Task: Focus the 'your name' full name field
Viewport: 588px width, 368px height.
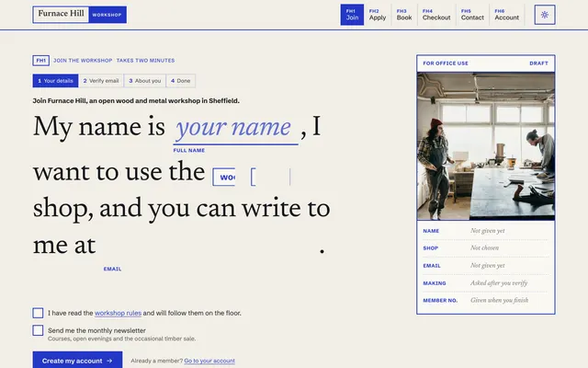Action: (x=235, y=128)
